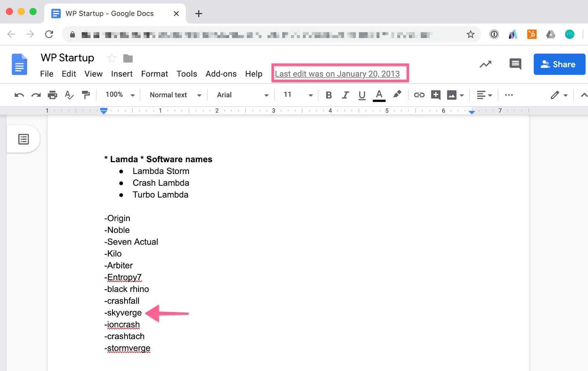Open the Edit menu
Screen dimensions: 588x371
(69, 74)
